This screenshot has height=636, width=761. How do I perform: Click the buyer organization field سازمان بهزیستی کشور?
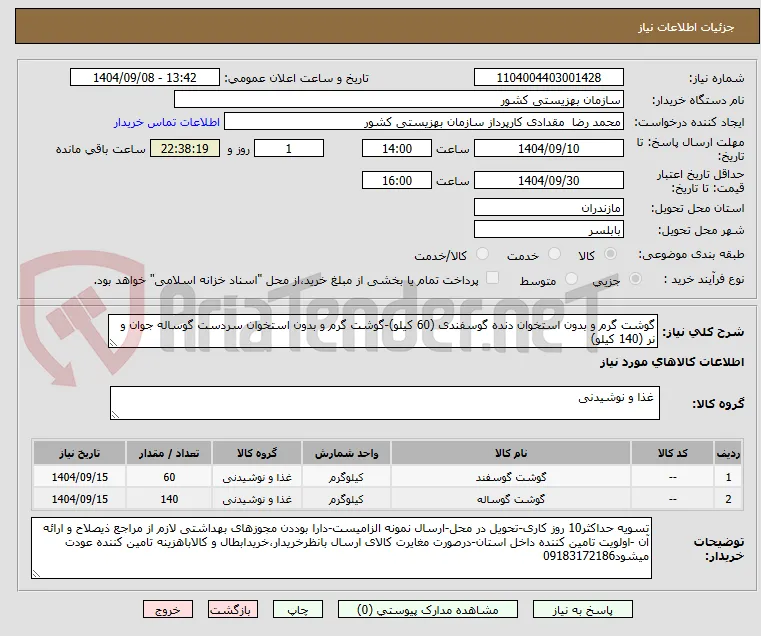pyautogui.click(x=398, y=100)
